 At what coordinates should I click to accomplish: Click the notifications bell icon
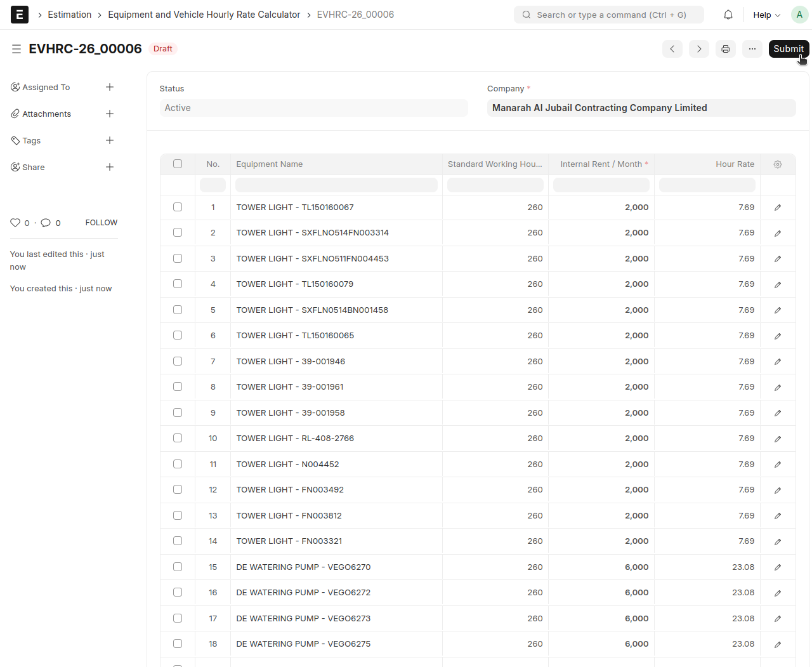coord(728,15)
